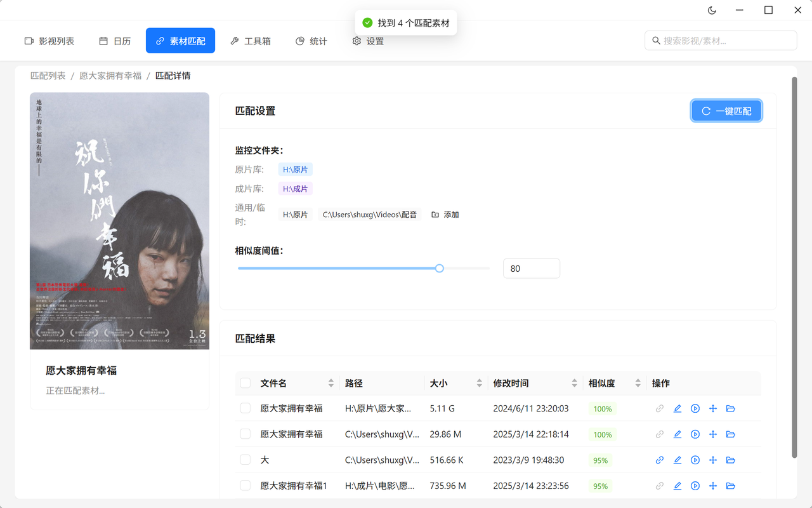
Task: Switch to the 日历 tab
Action: 115,41
